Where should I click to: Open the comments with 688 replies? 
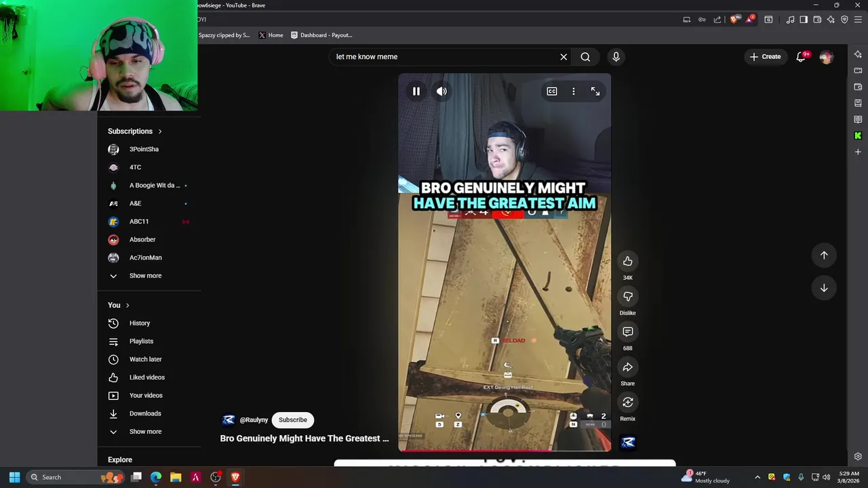[x=628, y=331]
